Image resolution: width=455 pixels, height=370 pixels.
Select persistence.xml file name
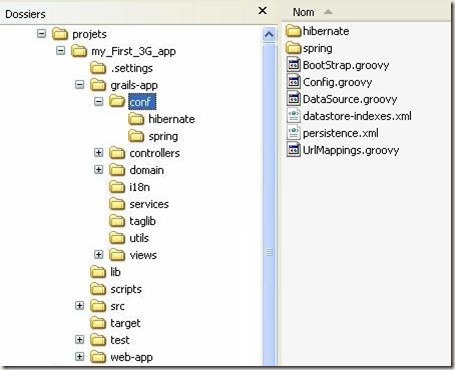tap(341, 133)
